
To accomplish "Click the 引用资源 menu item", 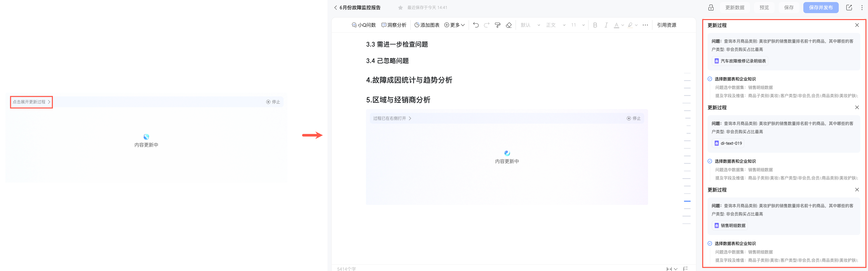I will point(667,25).
